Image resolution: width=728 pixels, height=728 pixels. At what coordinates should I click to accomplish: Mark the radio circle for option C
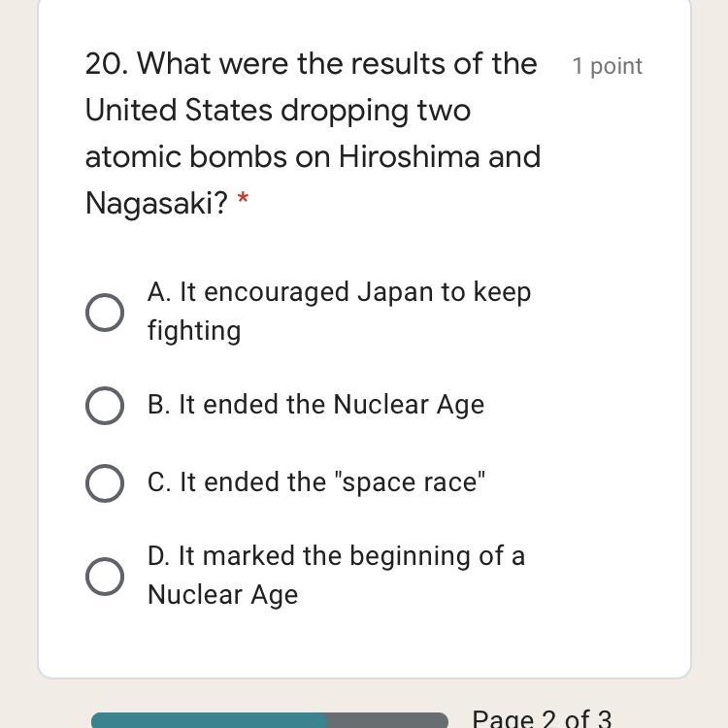pos(105,483)
